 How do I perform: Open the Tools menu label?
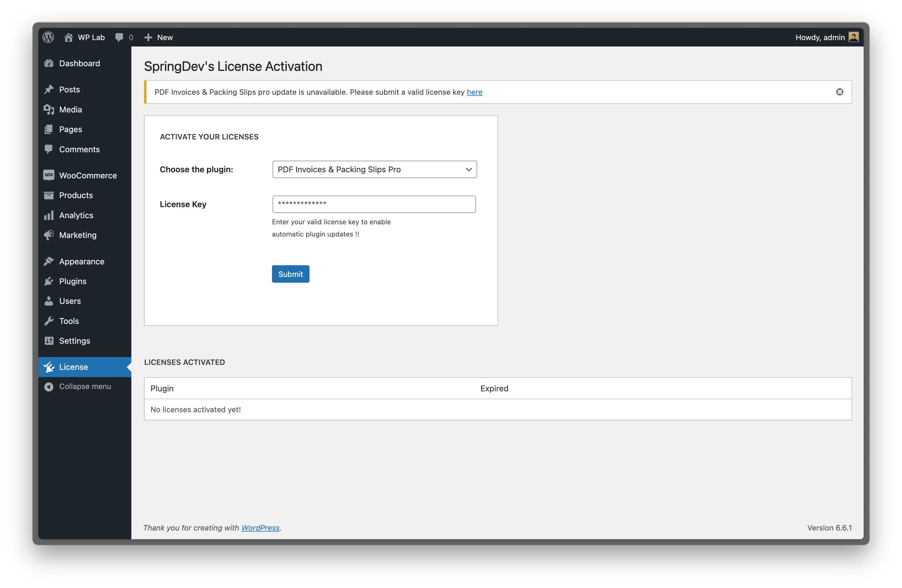coord(69,321)
